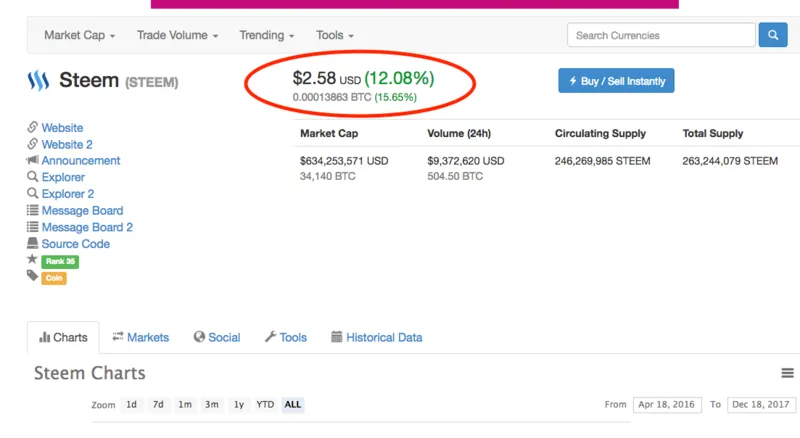Click the list icon beside Message Board
Viewport: 800px width, 438px height.
pos(33,210)
